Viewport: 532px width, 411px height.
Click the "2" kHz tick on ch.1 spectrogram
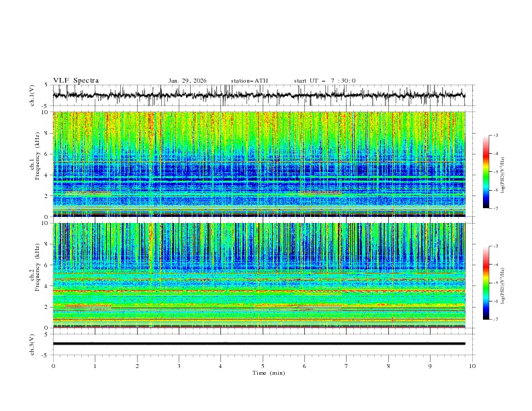48,196
